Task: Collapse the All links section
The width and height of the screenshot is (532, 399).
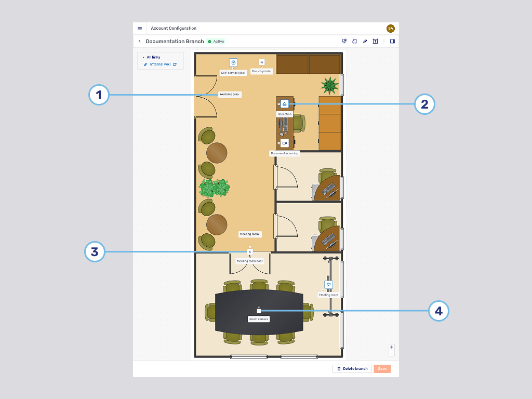Action: pyautogui.click(x=144, y=57)
